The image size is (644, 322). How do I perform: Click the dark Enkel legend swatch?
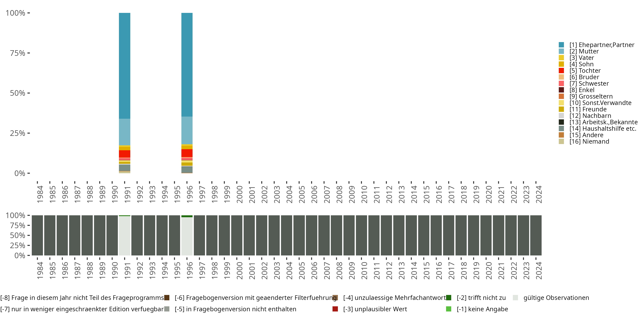tap(561, 90)
